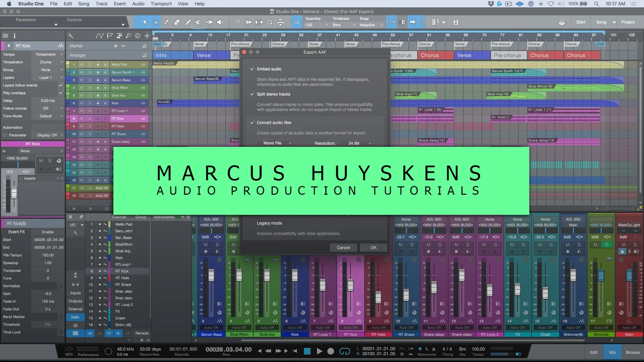
Task: Mute the RT Kick track
Action: (x=82, y=118)
